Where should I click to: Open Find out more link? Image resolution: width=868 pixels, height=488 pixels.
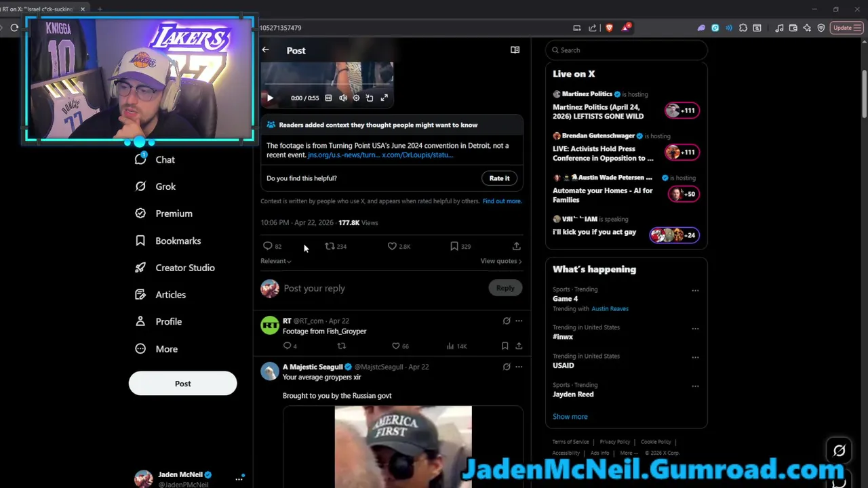click(x=502, y=201)
